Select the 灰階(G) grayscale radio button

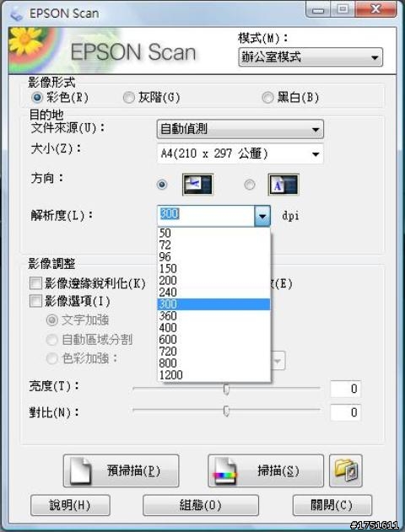click(128, 98)
